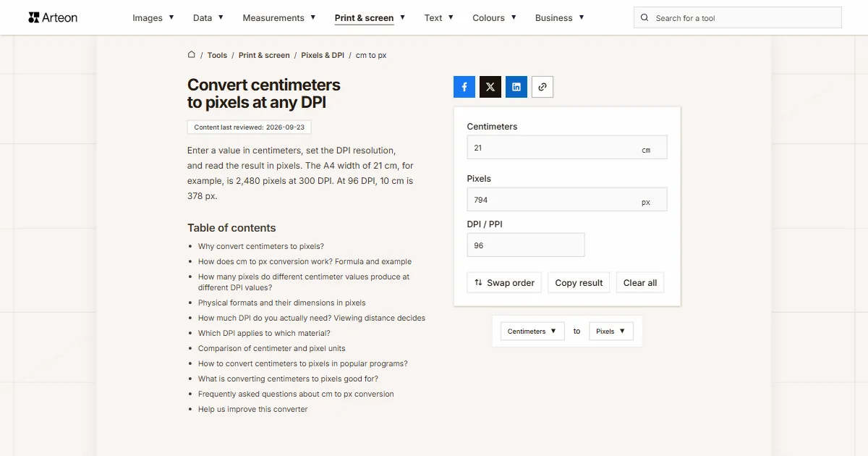Viewport: 868px width, 456px height.
Task: Open the home icon breadcrumb
Action: coord(191,55)
